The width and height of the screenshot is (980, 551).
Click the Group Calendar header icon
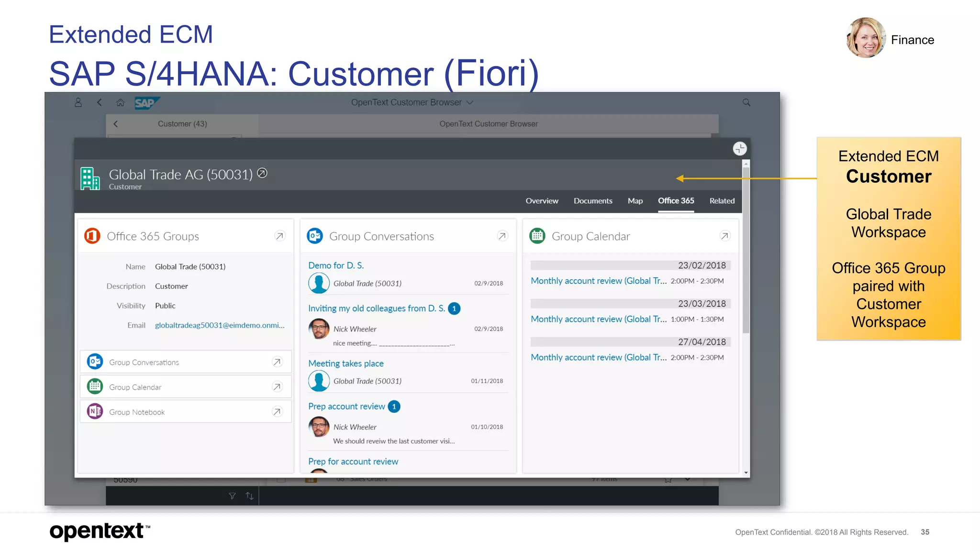tap(537, 236)
